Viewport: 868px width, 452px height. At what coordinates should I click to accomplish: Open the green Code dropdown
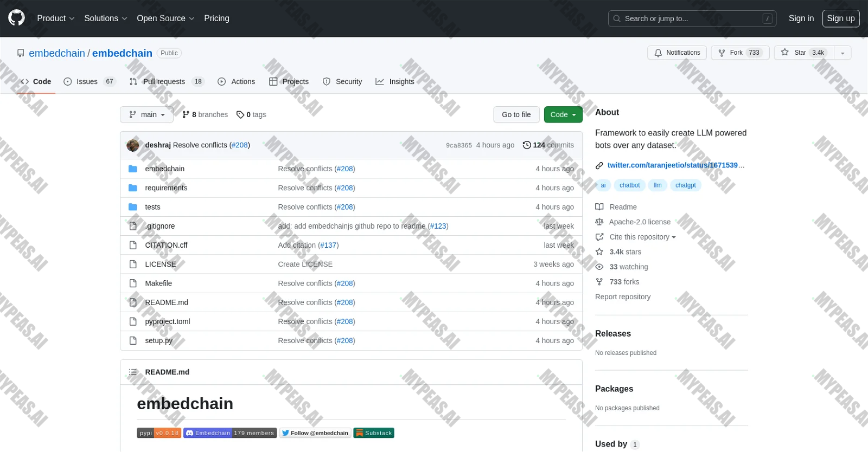563,114
